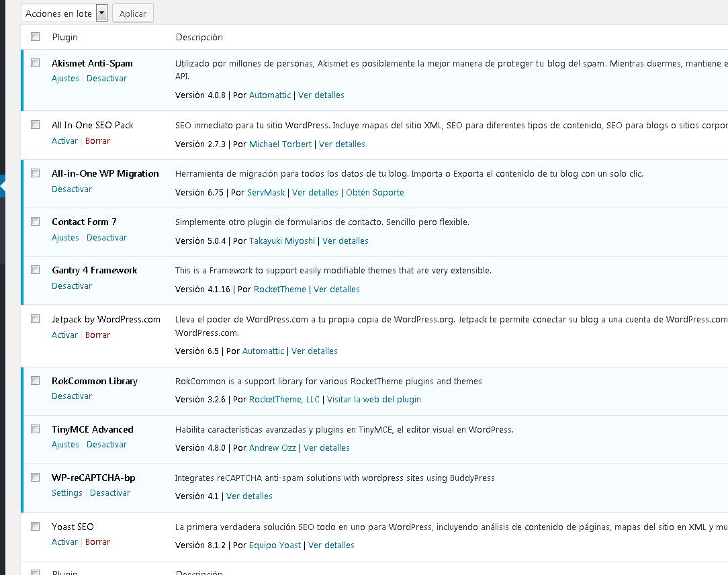Click Activar under Jetpack by WordPress.com
The height and width of the screenshot is (575, 728).
pos(64,335)
